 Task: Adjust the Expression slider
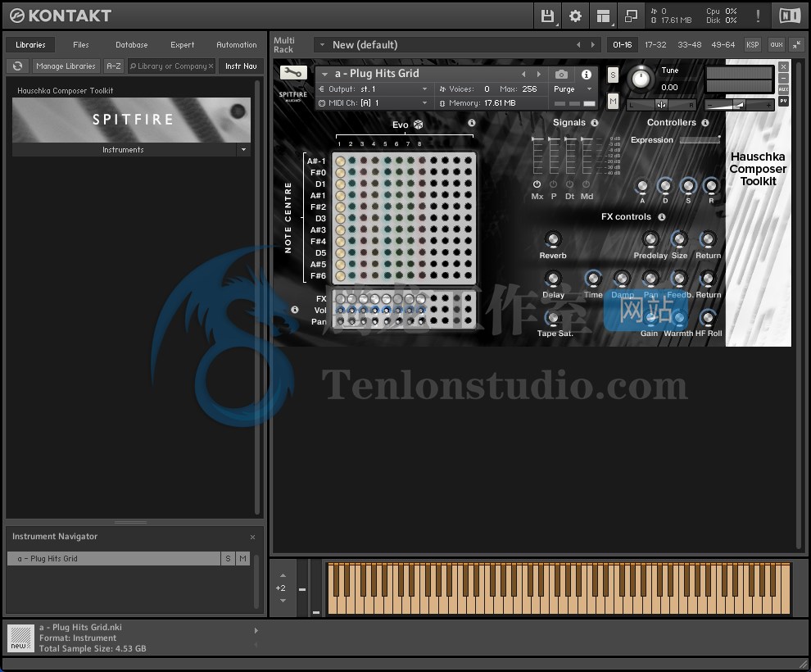700,140
